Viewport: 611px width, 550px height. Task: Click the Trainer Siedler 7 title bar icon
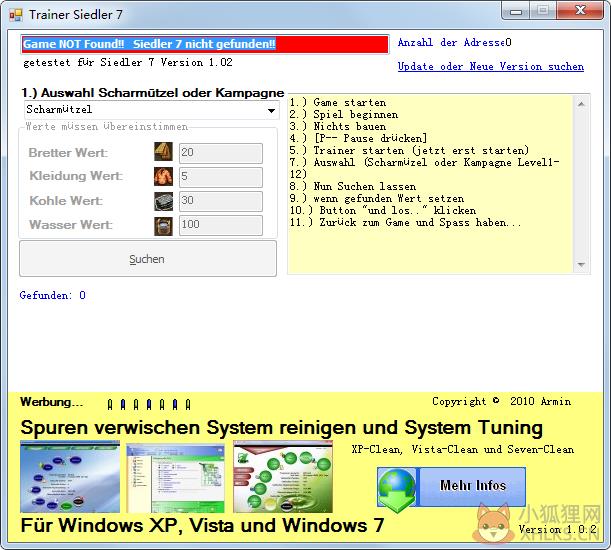click(x=16, y=15)
